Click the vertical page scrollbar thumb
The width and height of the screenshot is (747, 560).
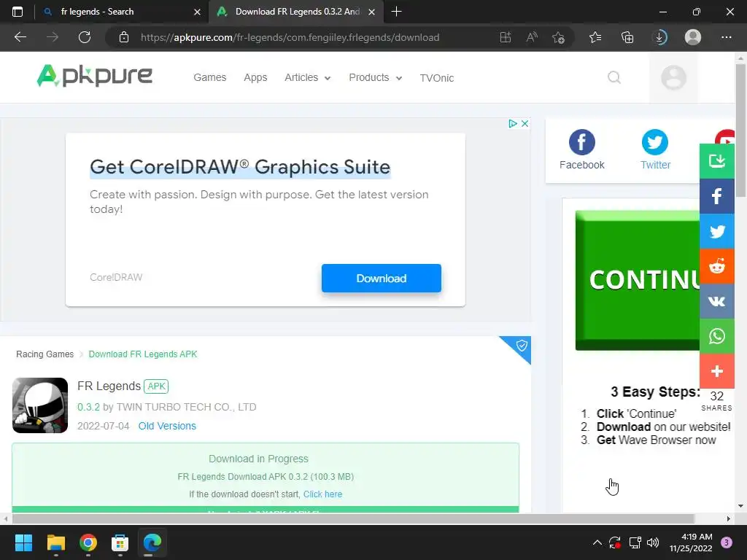point(740,130)
